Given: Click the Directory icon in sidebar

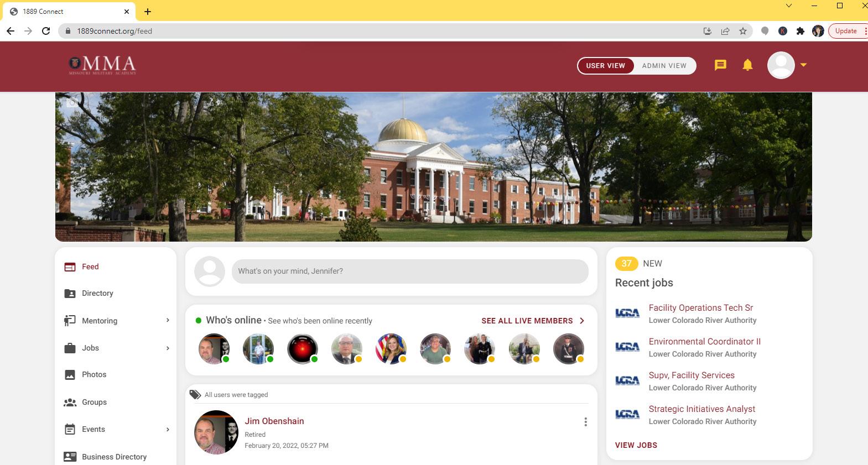Looking at the screenshot, I should coord(70,294).
